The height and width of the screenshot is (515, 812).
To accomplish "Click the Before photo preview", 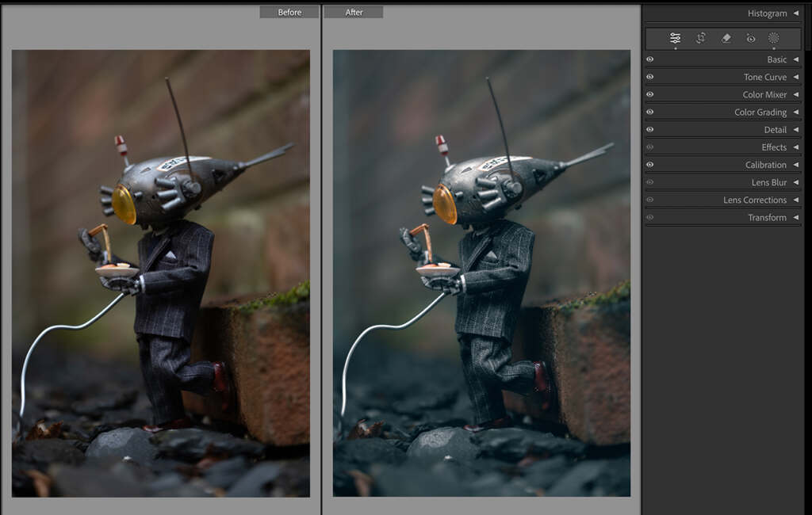I will (161, 273).
